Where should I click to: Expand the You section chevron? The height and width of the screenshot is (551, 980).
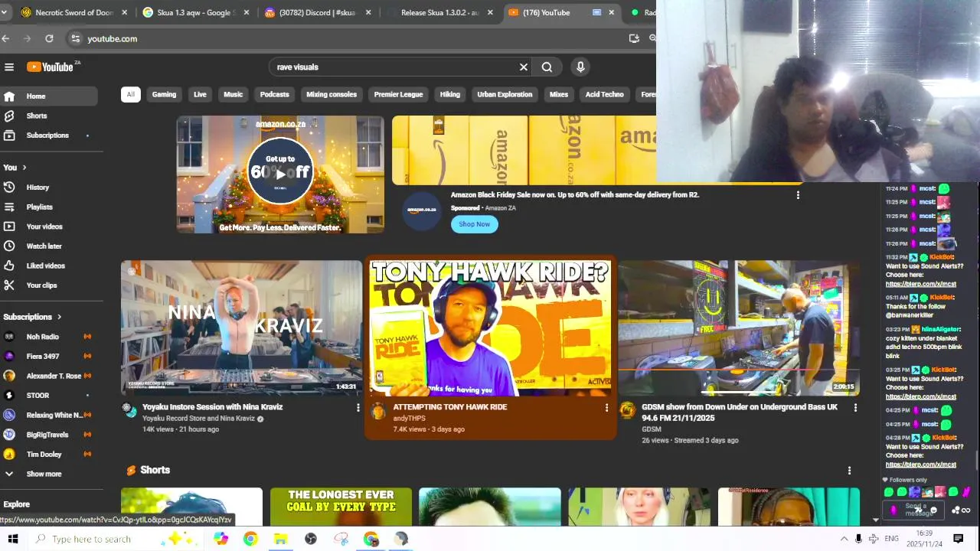(x=24, y=168)
